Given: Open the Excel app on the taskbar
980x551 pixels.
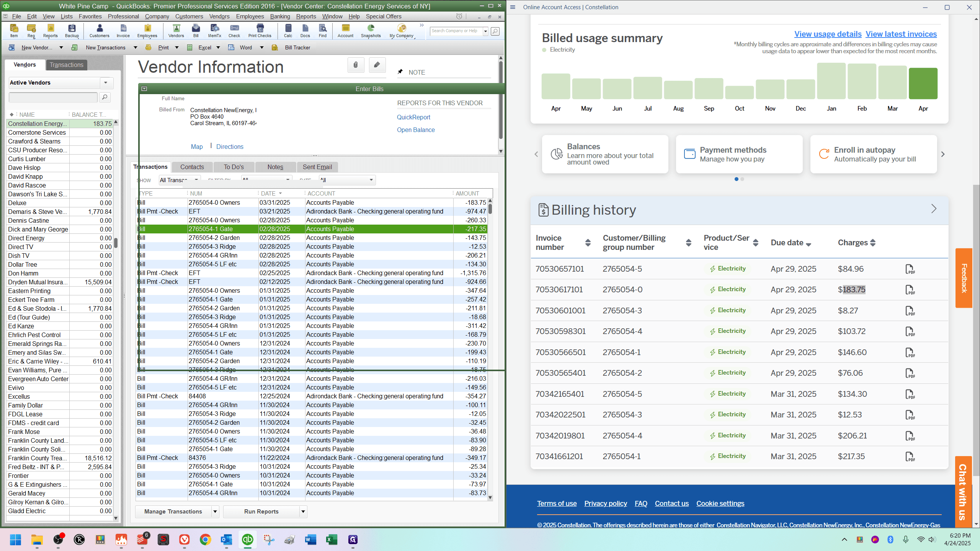Looking at the screenshot, I should click(332, 540).
